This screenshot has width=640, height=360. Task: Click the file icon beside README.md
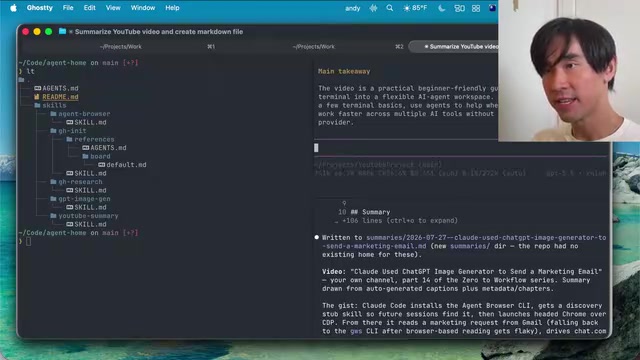pyautogui.click(x=37, y=97)
